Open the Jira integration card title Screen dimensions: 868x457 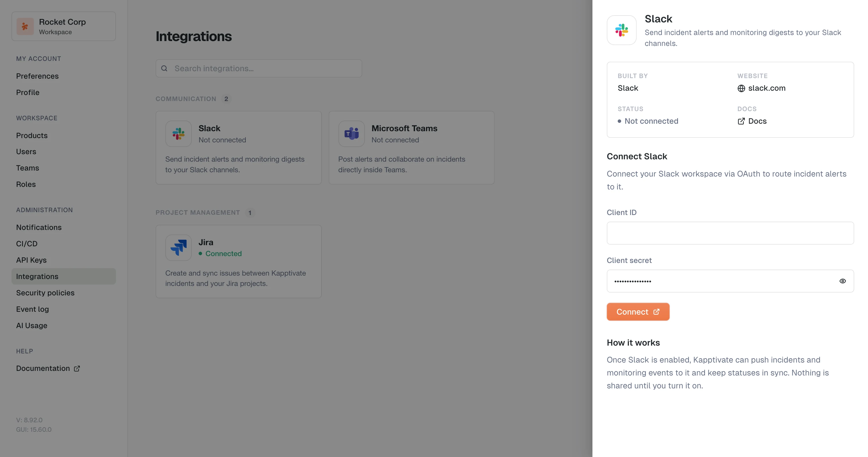(206, 242)
